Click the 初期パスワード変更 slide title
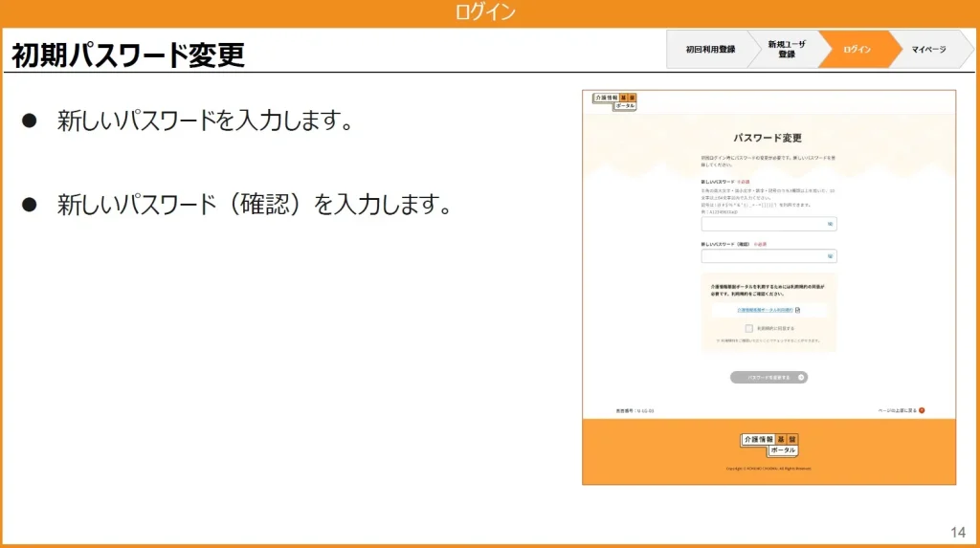The width and height of the screenshot is (980, 548). pyautogui.click(x=128, y=55)
